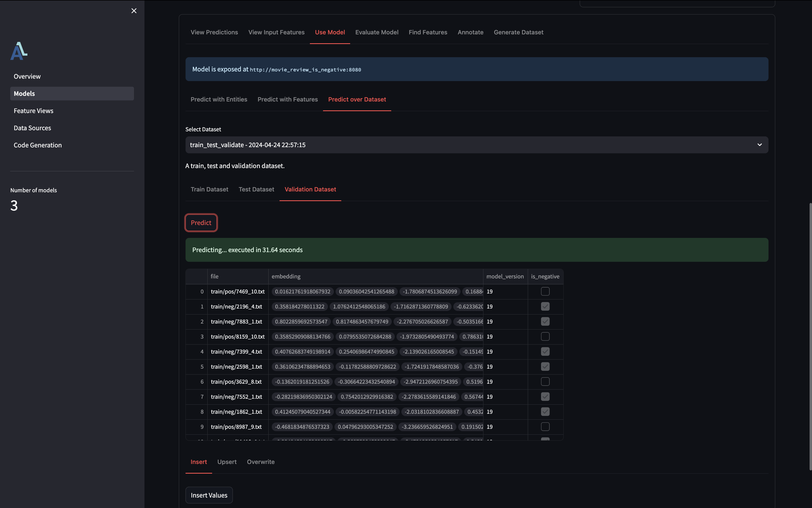Switch to the Upsert tab

pyautogui.click(x=227, y=462)
